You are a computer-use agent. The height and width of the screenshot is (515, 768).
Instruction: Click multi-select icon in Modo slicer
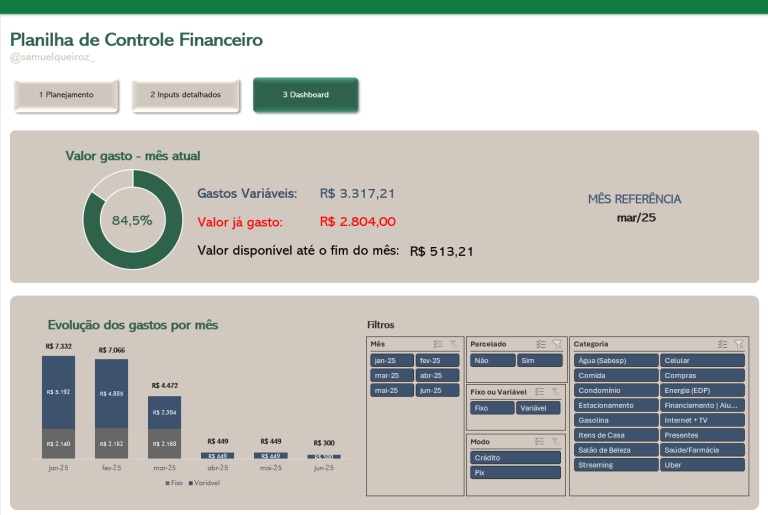click(x=540, y=441)
